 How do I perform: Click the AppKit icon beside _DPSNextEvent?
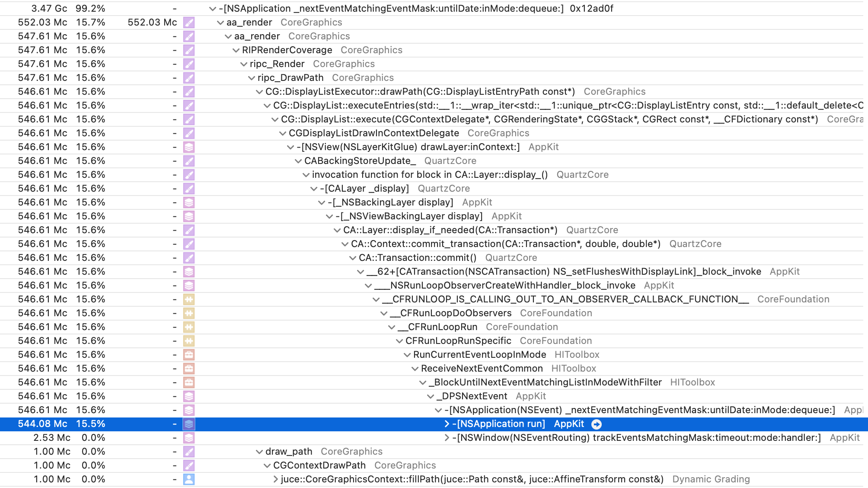(x=189, y=396)
